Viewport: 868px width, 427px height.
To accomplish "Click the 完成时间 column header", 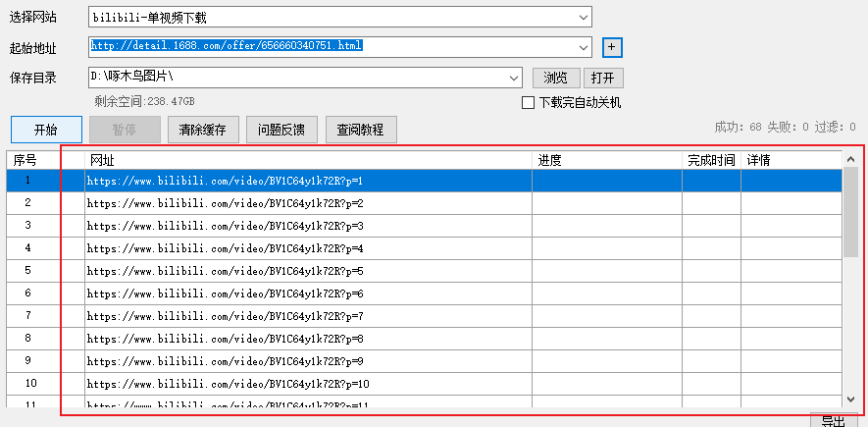I will tap(711, 161).
